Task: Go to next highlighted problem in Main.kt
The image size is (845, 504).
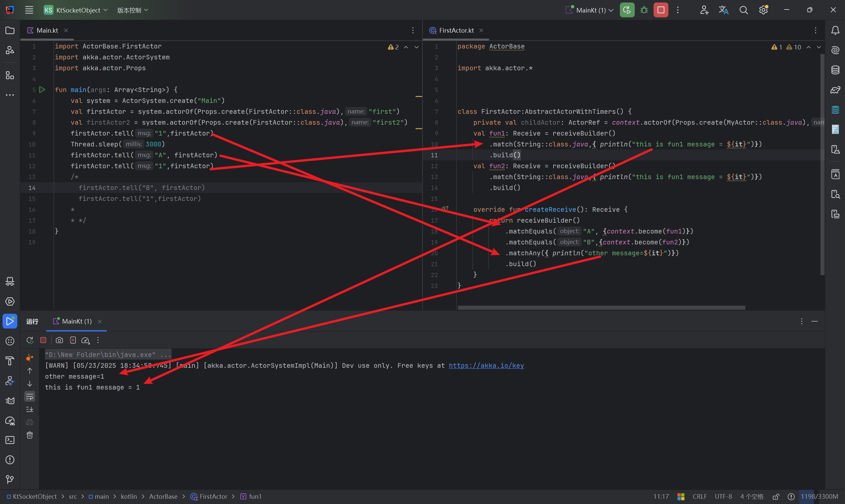Action: (x=417, y=47)
